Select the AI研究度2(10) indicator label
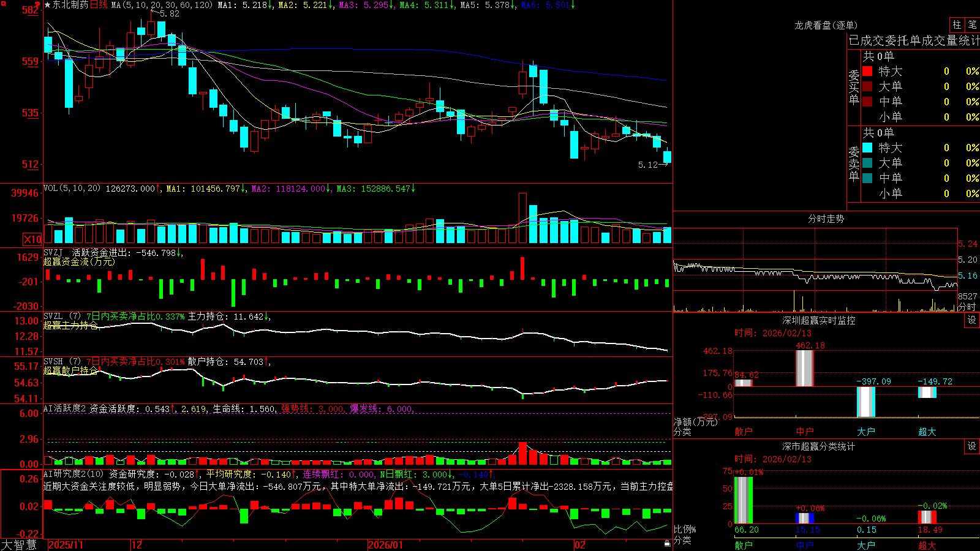The height and width of the screenshot is (551, 980). [74, 474]
